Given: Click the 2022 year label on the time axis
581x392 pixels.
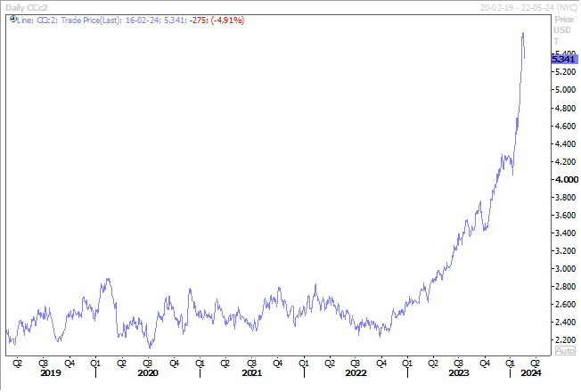Looking at the screenshot, I should click(x=356, y=372).
